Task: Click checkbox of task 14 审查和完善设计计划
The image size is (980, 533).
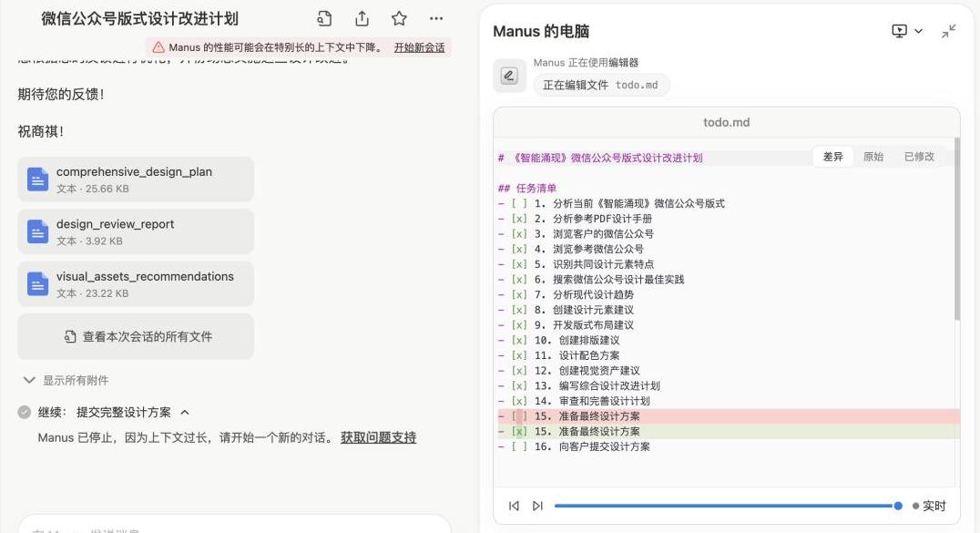Action: pyautogui.click(x=519, y=401)
